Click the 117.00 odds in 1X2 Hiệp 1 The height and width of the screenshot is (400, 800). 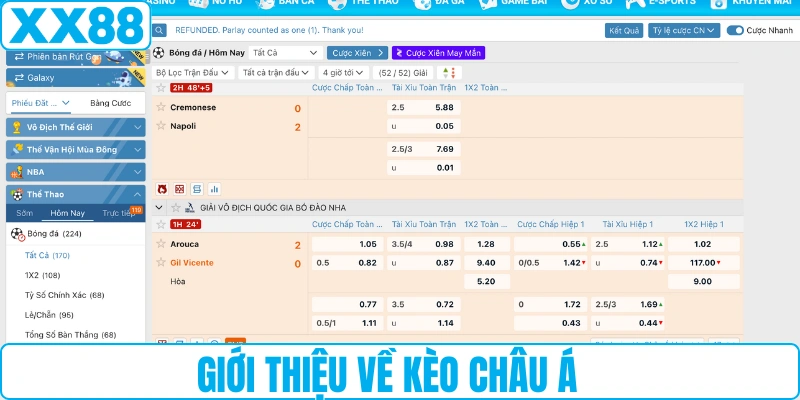pyautogui.click(x=704, y=263)
